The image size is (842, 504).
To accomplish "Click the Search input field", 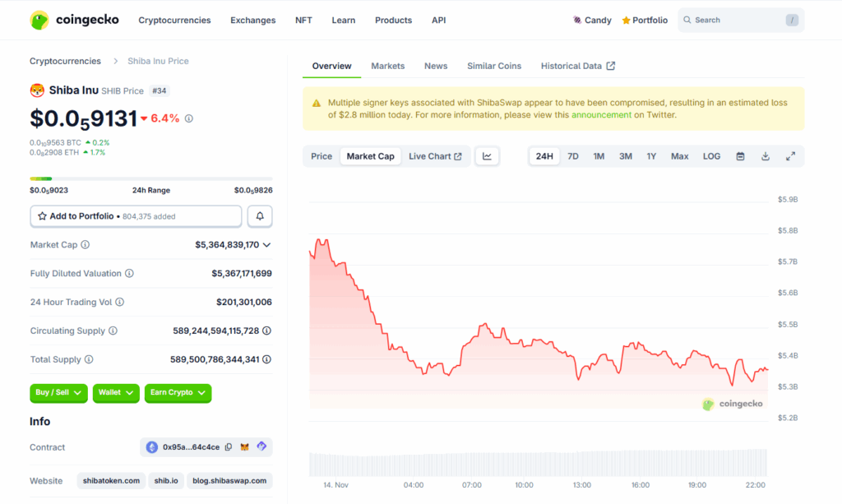I will [736, 20].
